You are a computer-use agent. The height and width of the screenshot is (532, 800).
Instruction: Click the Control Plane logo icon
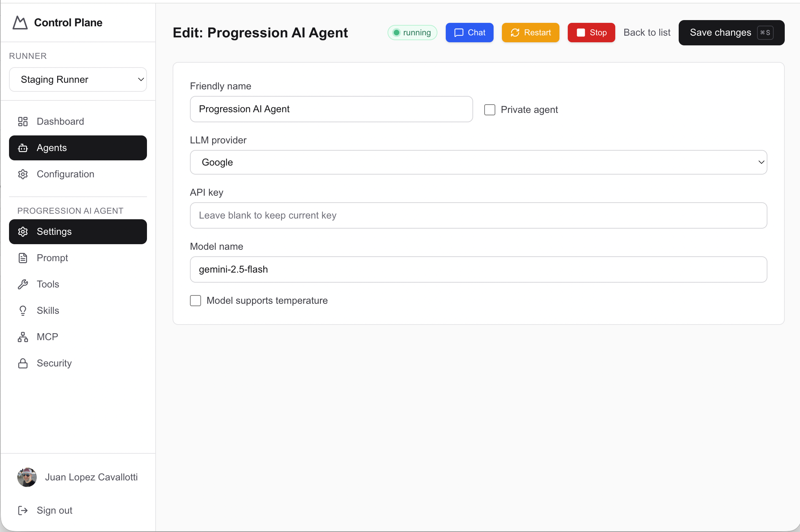[x=20, y=23]
